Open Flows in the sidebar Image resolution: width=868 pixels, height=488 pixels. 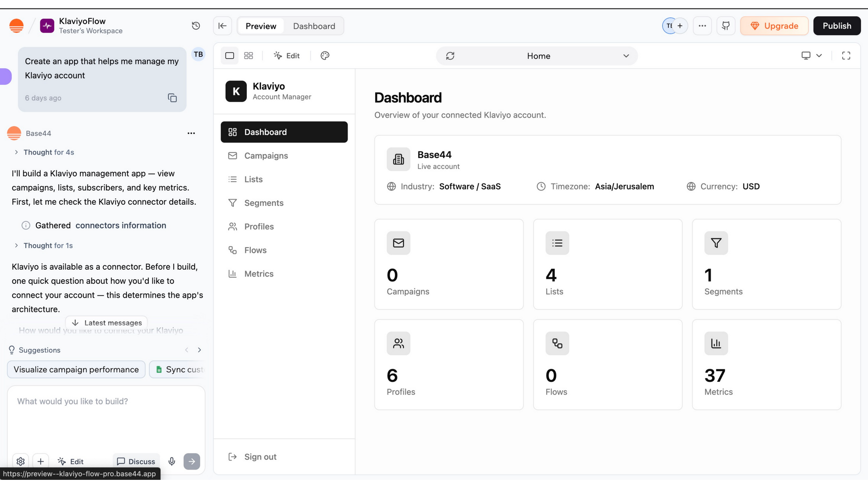tap(284, 250)
